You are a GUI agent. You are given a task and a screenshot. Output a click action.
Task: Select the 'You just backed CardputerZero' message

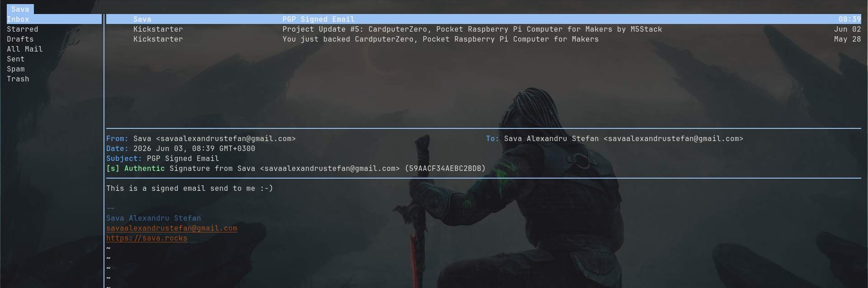[x=484, y=39]
